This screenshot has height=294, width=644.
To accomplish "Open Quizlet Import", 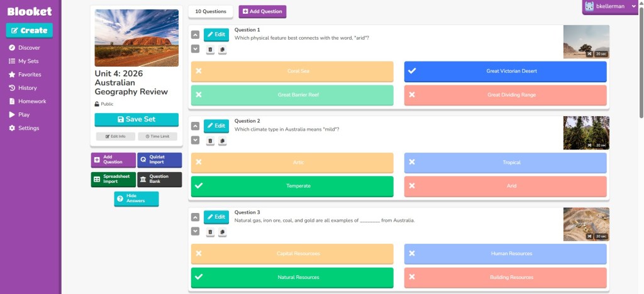I will coord(159,160).
